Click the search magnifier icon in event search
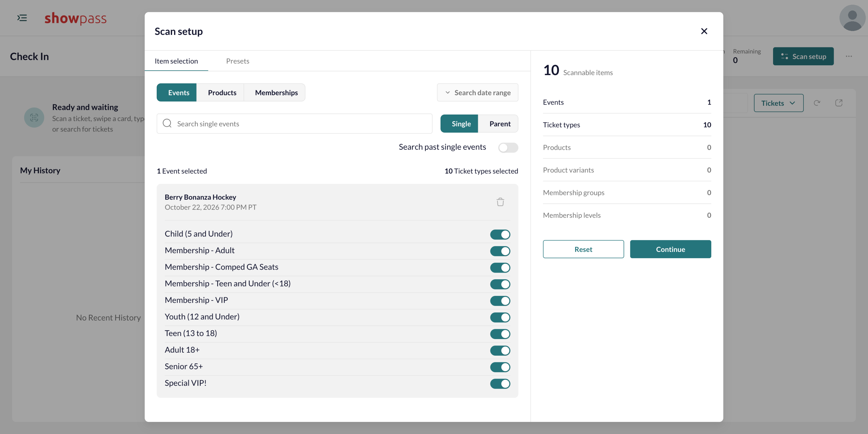Image resolution: width=868 pixels, height=434 pixels. pos(167,123)
